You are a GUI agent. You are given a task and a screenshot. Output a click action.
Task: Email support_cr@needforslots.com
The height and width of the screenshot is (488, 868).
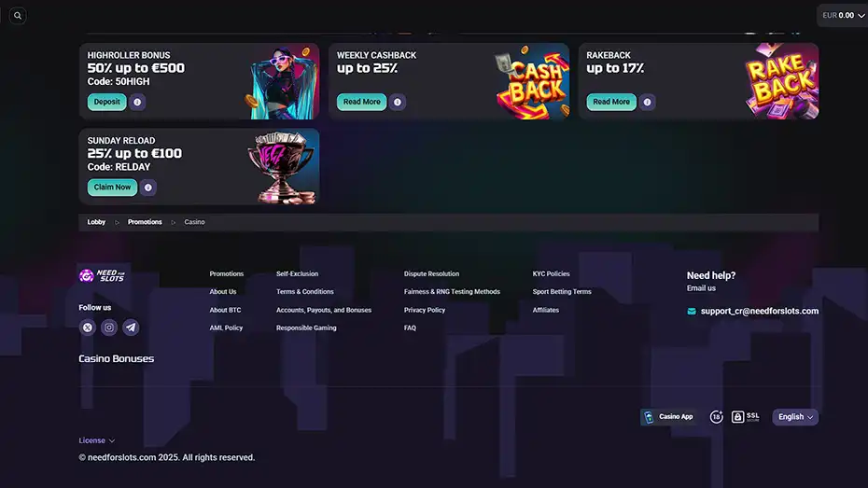coord(759,311)
